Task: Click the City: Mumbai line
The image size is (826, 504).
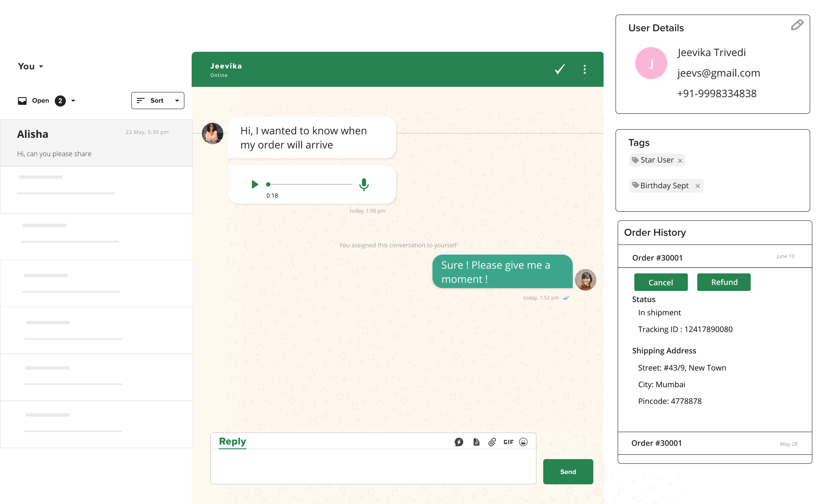Action: [x=661, y=385]
